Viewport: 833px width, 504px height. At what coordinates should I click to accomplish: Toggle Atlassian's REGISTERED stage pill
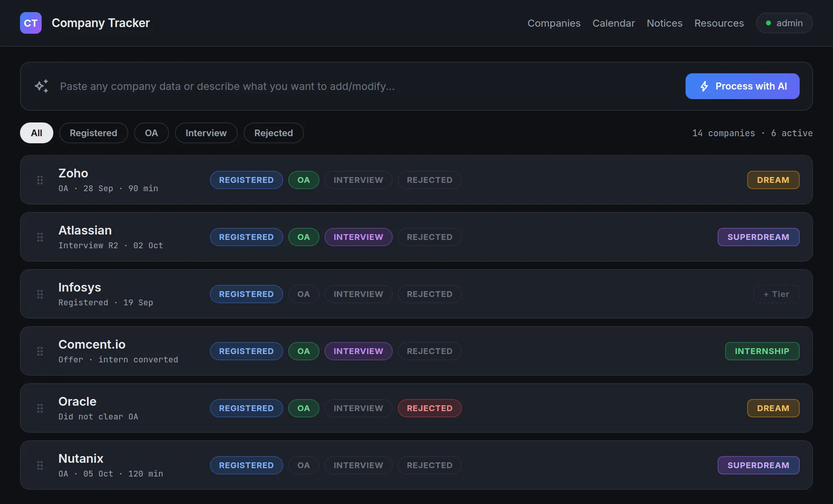(x=246, y=237)
